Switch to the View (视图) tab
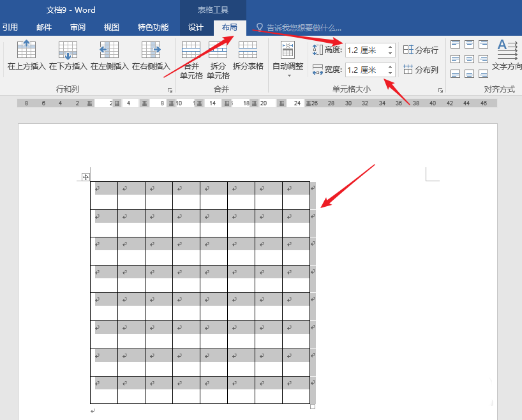Viewport: 522px width, 420px height. point(112,27)
